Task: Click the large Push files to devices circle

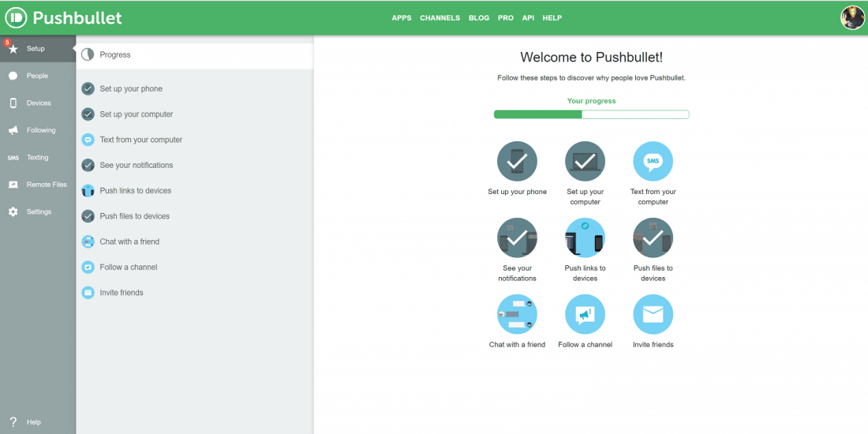Action: click(653, 238)
